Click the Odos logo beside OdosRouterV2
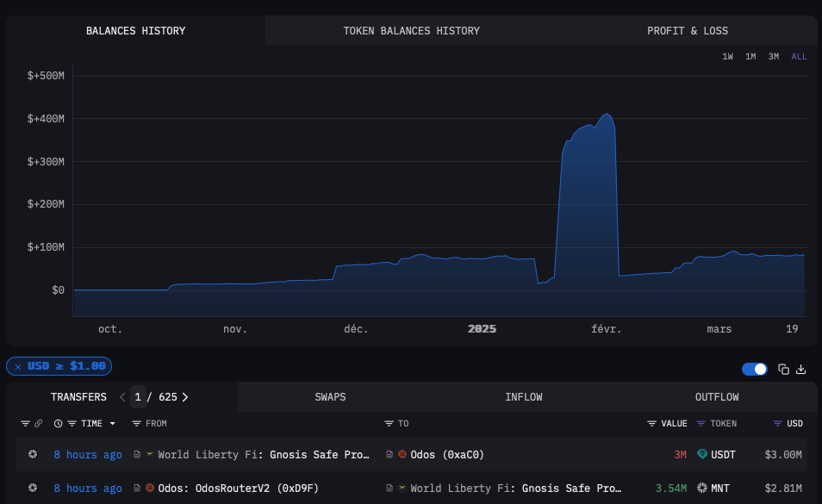822x504 pixels. click(x=149, y=488)
